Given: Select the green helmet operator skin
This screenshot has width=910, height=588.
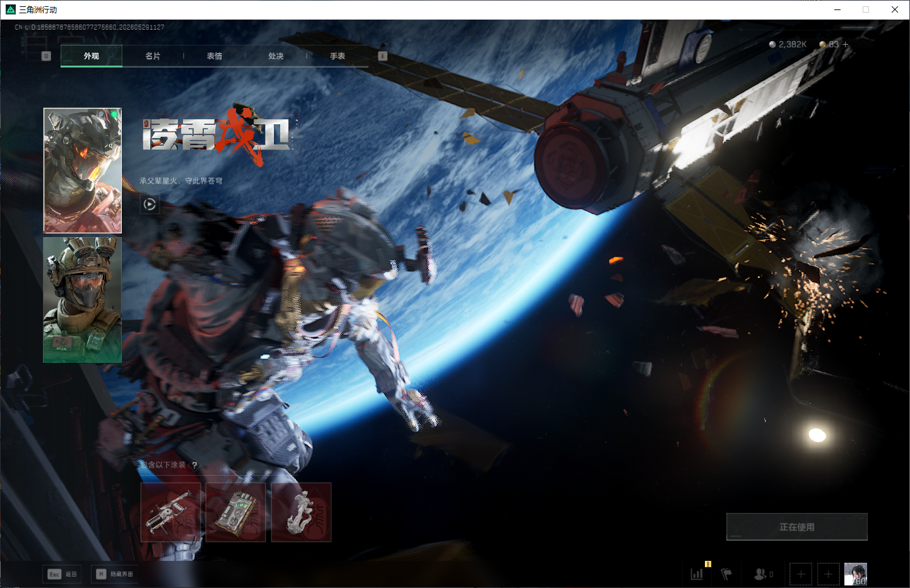Looking at the screenshot, I should point(83,300).
